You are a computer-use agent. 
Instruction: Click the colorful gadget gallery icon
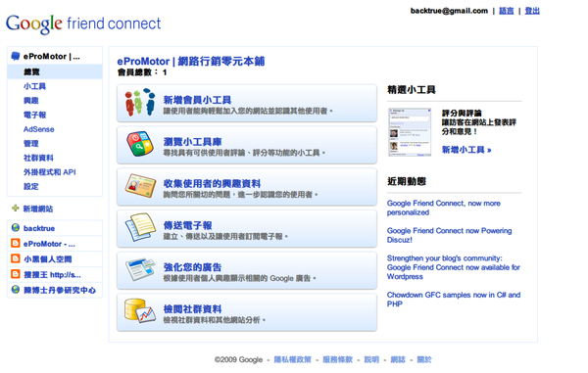[x=140, y=144]
